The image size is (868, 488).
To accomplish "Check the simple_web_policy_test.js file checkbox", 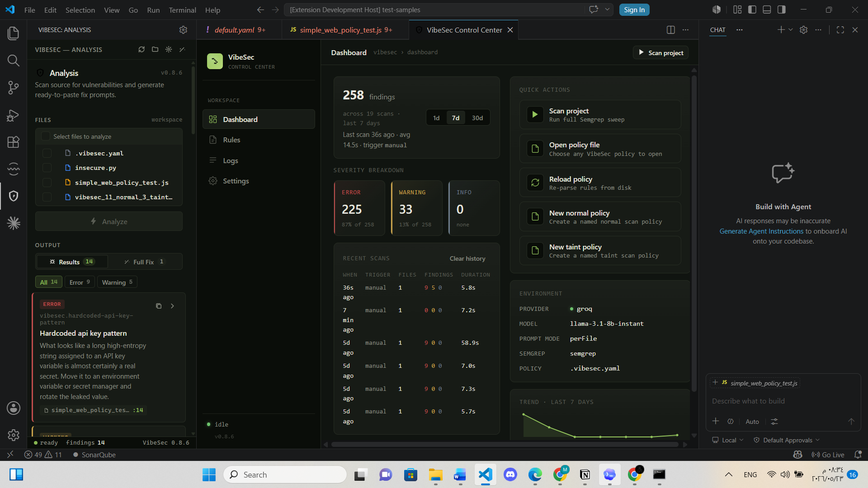I will click(x=47, y=183).
